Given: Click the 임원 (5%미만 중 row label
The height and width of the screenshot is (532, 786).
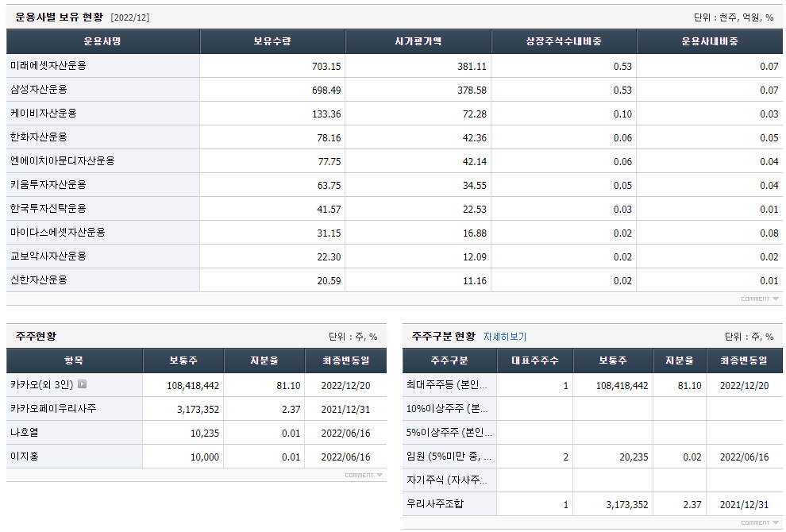Looking at the screenshot, I should (449, 457).
